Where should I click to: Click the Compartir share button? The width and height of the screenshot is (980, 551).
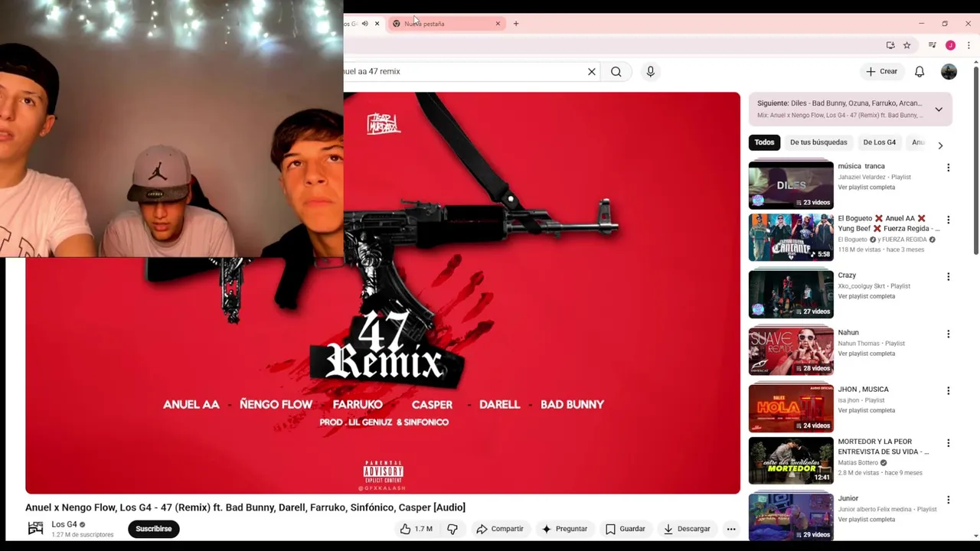tap(499, 529)
